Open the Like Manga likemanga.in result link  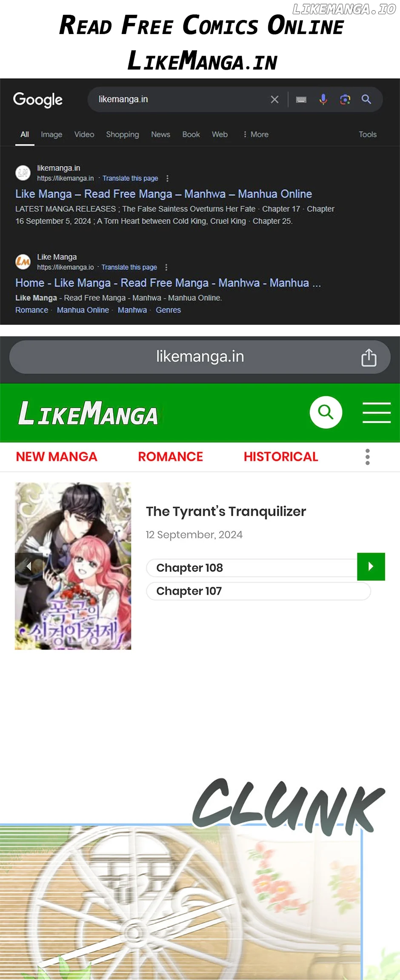[164, 194]
